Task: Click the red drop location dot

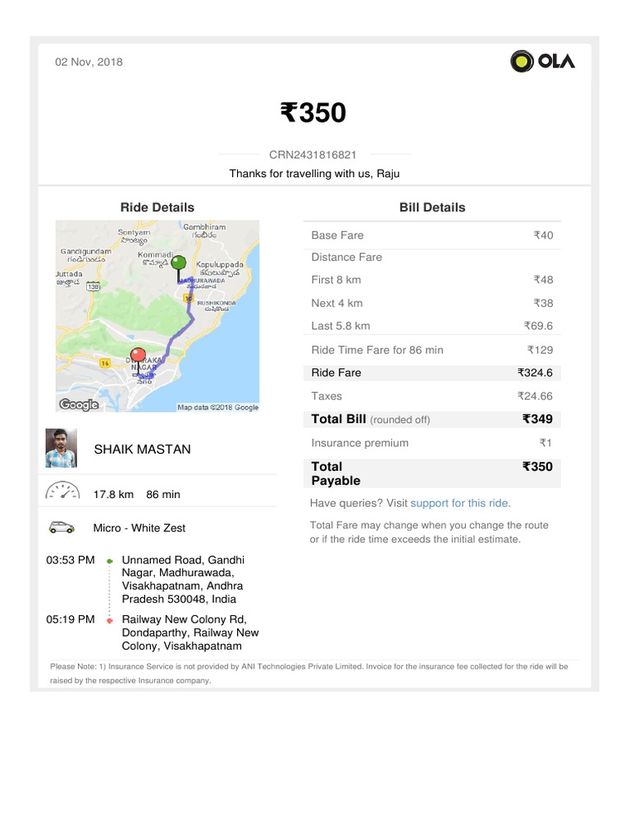Action: click(109, 621)
